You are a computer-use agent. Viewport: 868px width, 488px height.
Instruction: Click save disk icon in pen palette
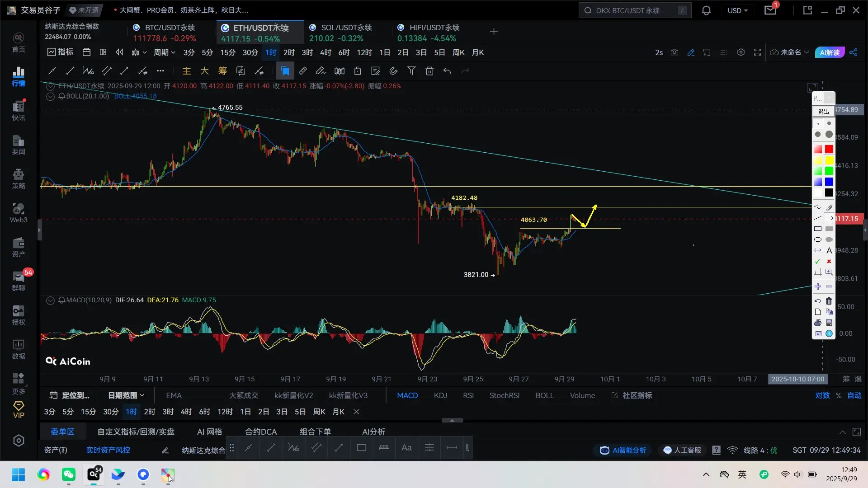tap(829, 323)
